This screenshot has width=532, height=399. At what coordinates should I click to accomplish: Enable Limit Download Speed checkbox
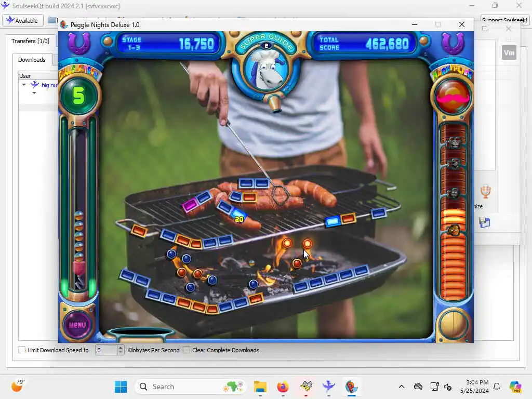tap(22, 350)
